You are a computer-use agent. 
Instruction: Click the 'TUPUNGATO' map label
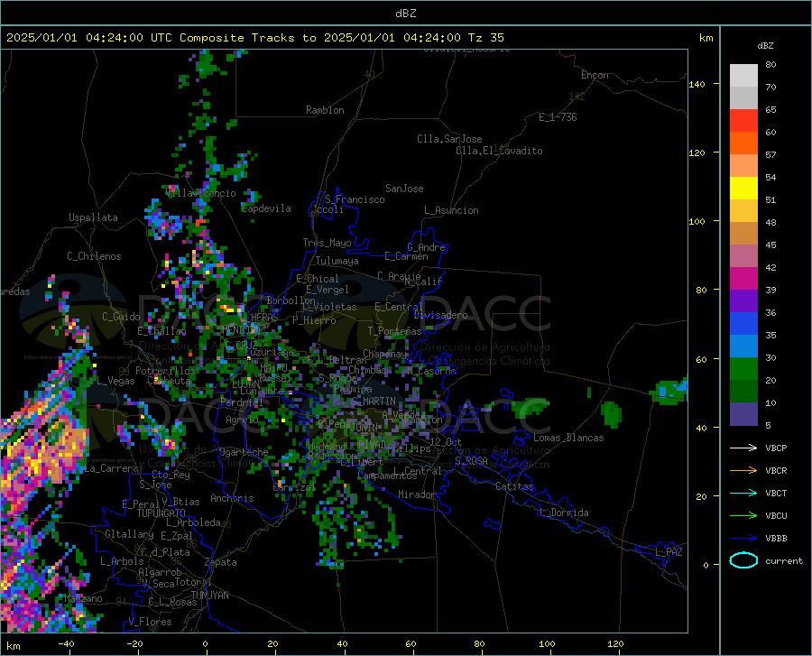(x=161, y=513)
